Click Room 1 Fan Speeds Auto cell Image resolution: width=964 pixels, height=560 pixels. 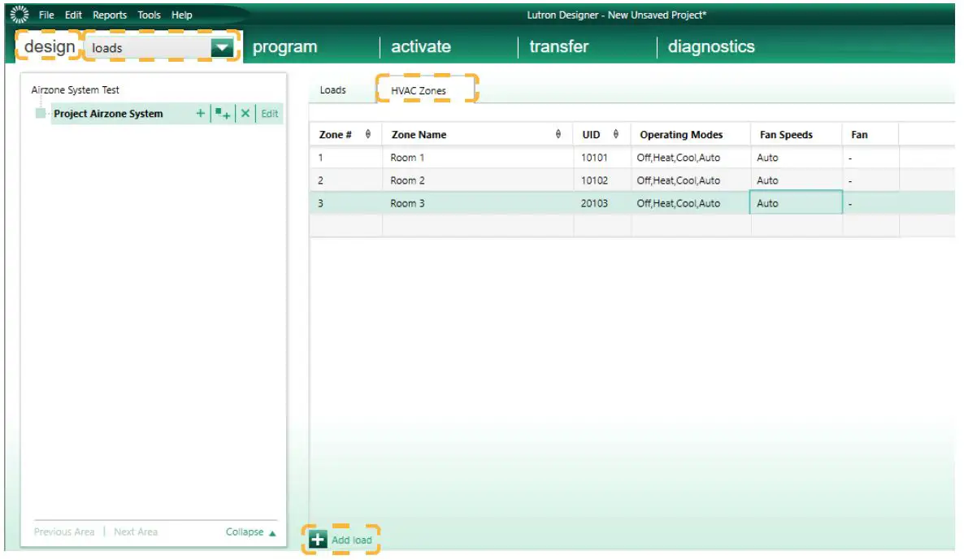click(x=797, y=158)
